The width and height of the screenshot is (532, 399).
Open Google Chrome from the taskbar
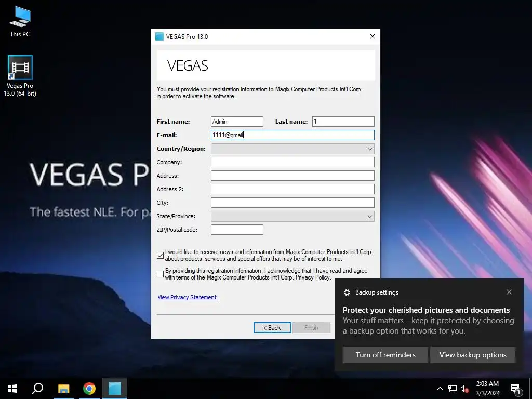click(x=89, y=389)
